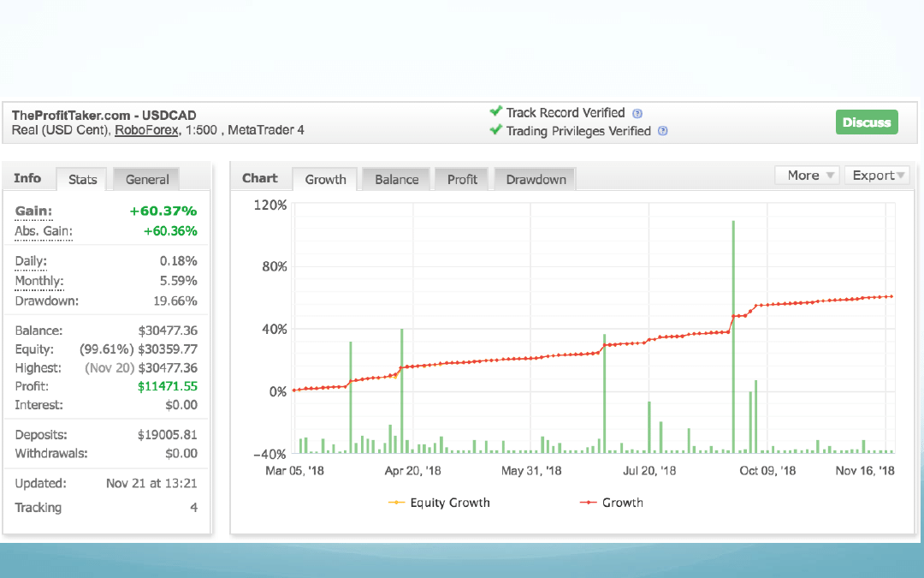Click the tallest green bar in chart
Screen dimensions: 924x578
(733, 334)
